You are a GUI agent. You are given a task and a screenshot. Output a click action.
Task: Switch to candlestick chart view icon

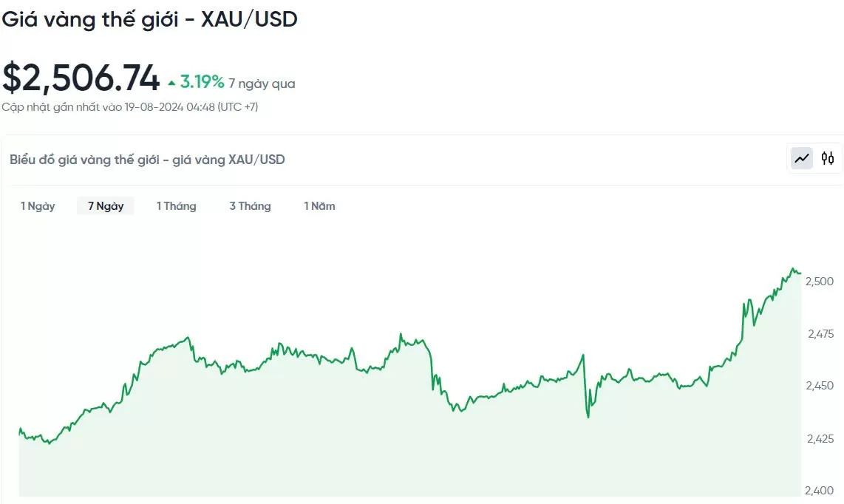click(828, 158)
